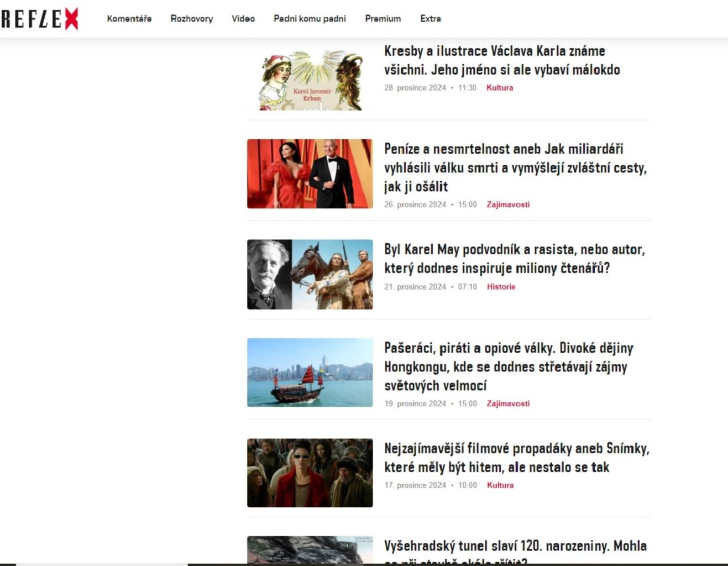Click the Reflex logo in the header
Screen dimensions: 728x566
pyautogui.click(x=40, y=19)
